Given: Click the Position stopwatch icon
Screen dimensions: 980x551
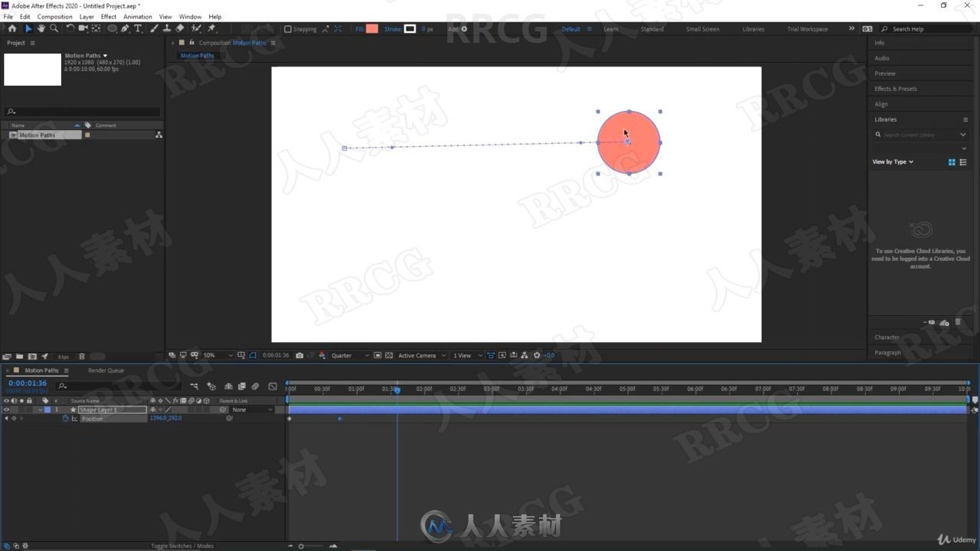Looking at the screenshot, I should pyautogui.click(x=65, y=419).
